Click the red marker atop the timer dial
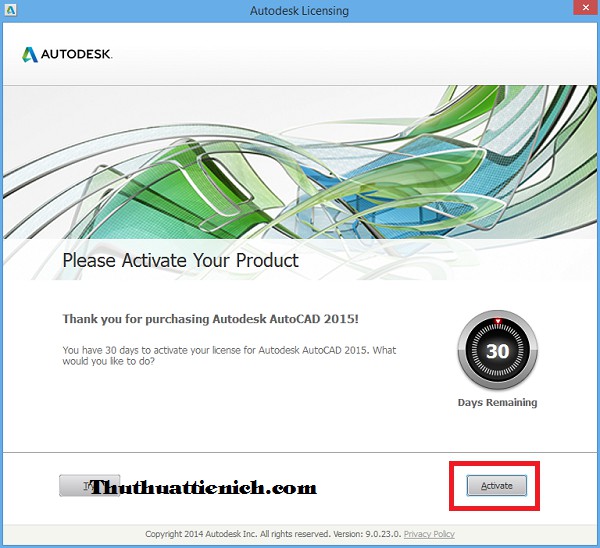This screenshot has width=600, height=548. coord(497,322)
